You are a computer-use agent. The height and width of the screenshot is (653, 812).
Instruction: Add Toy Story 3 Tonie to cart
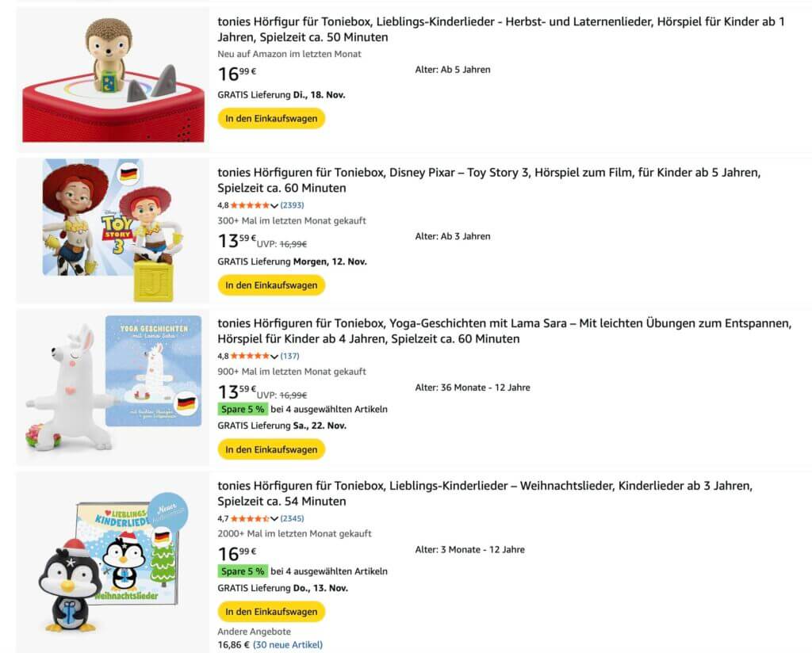coord(271,285)
